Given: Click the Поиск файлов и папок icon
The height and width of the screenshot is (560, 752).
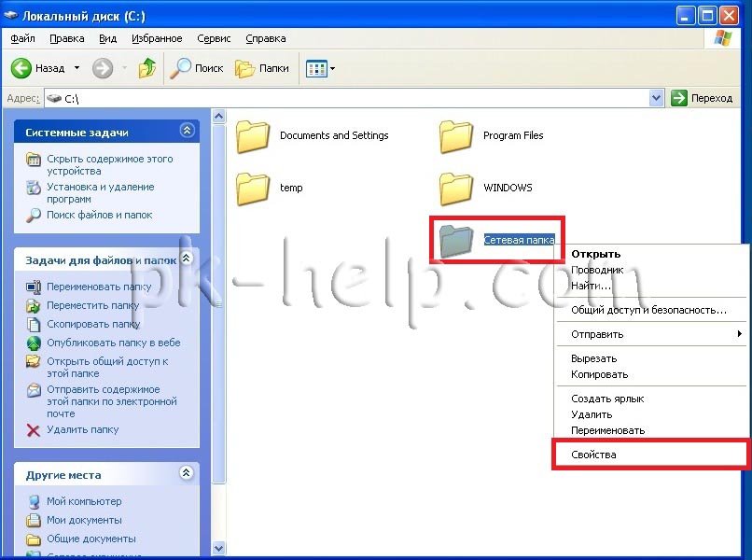Looking at the screenshot, I should point(33,216).
